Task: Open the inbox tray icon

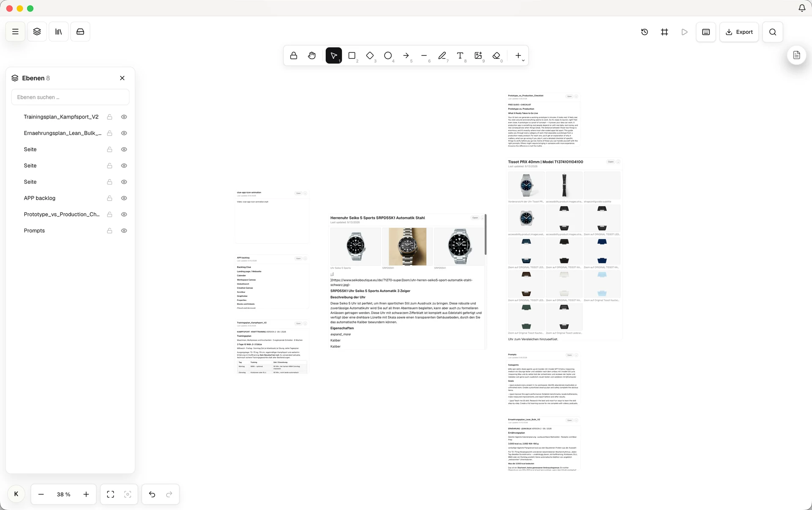Action: coord(80,32)
